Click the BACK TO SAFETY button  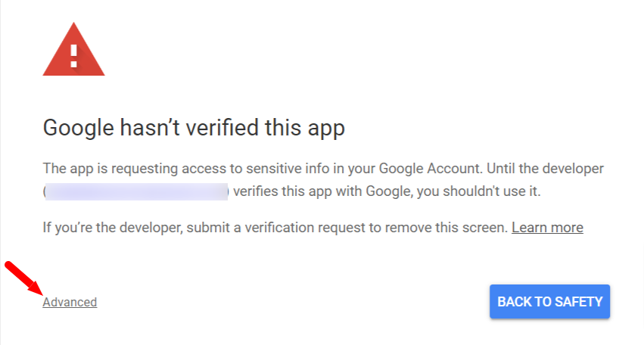point(549,301)
